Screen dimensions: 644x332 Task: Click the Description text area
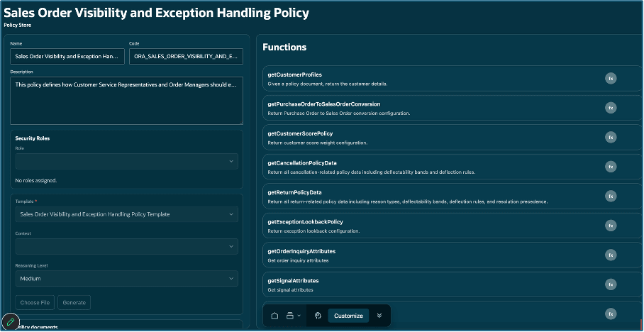(126, 101)
